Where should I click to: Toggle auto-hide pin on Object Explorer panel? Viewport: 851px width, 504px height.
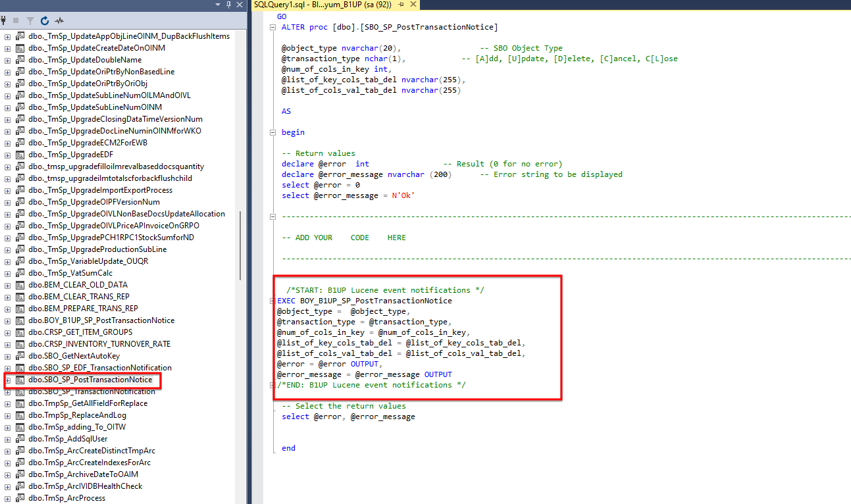229,5
